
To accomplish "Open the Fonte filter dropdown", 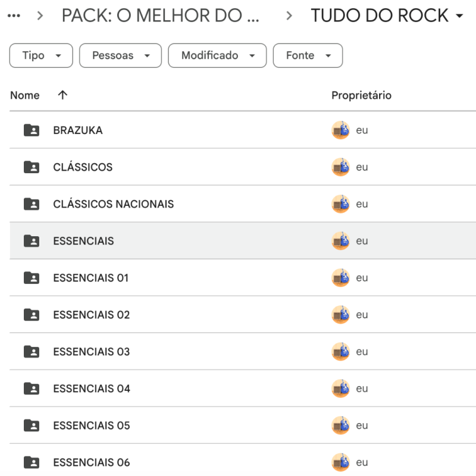I will click(x=308, y=55).
